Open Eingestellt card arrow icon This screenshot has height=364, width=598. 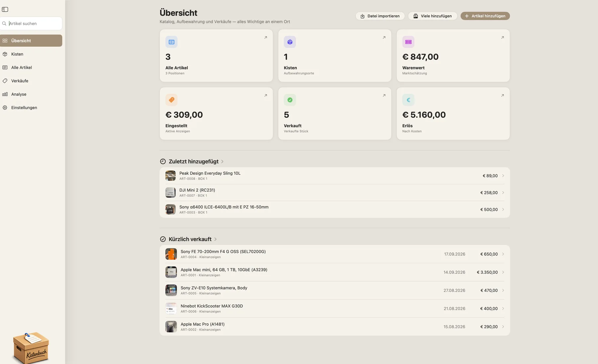pyautogui.click(x=265, y=95)
